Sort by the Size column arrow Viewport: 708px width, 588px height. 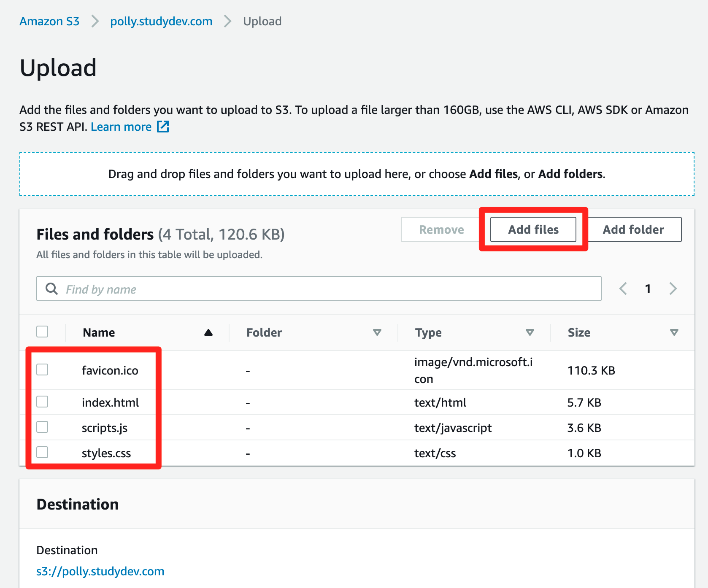pos(674,332)
